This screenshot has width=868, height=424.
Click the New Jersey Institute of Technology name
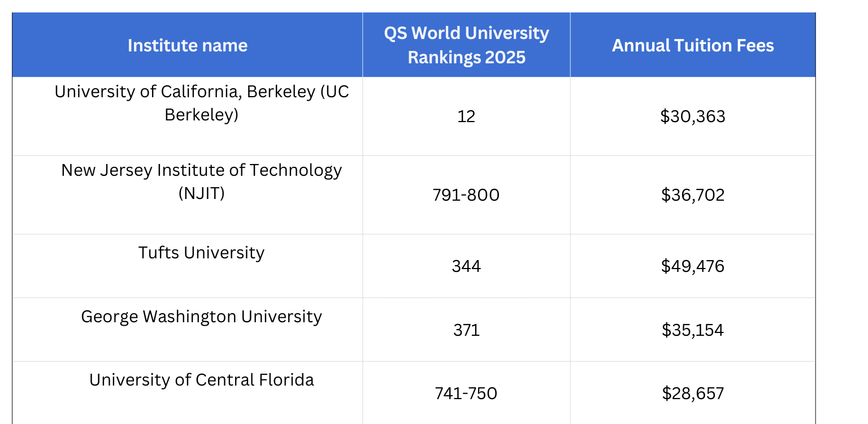pyautogui.click(x=202, y=170)
